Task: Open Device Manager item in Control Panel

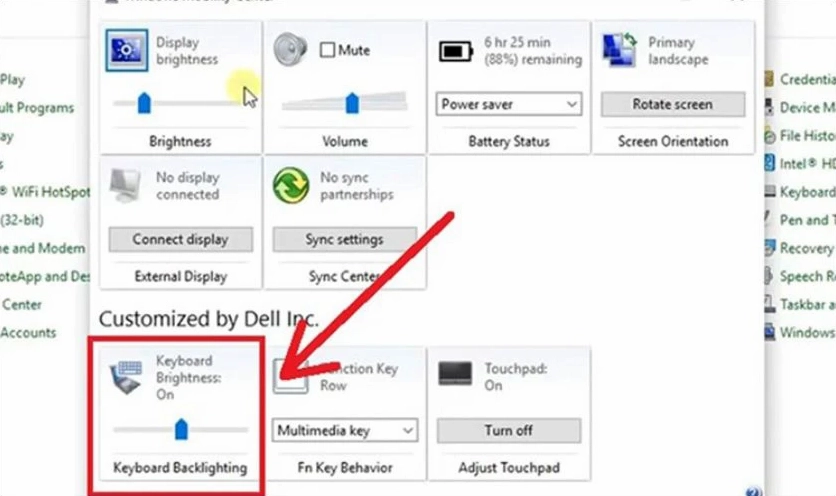Action: (807, 107)
